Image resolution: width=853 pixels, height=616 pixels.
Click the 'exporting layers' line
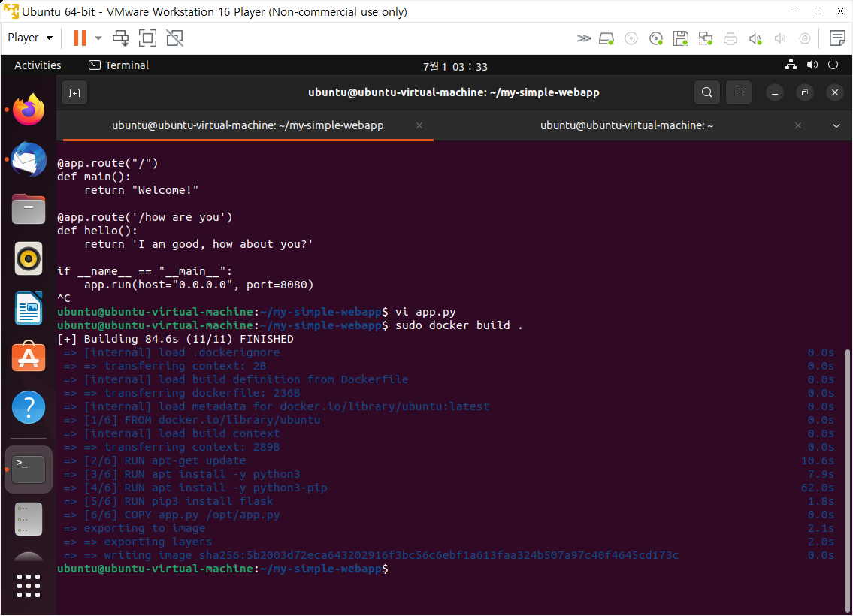158,542
